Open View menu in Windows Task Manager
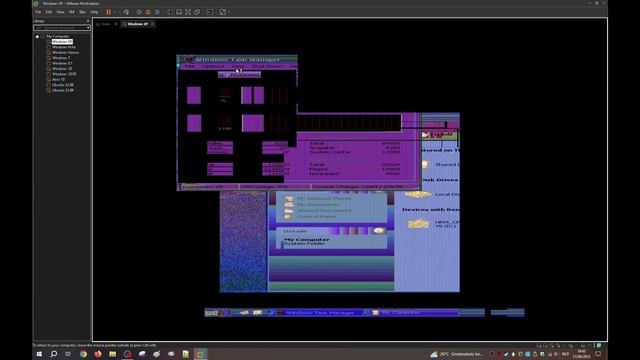Screen dimensions: 640x360 point(238,66)
